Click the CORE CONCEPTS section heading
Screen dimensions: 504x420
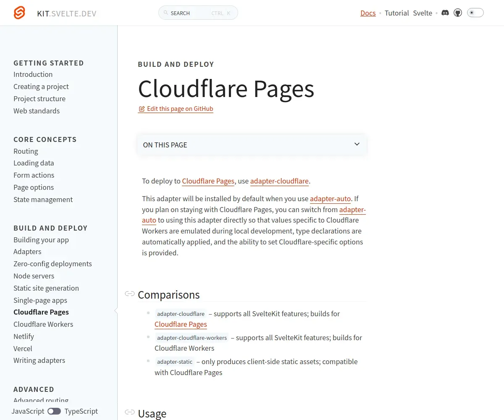(x=45, y=139)
